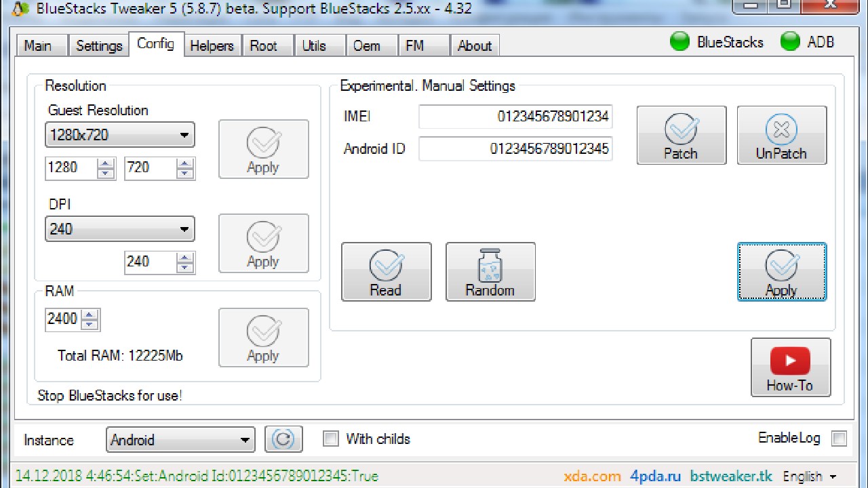Open the Helpers tab

212,45
